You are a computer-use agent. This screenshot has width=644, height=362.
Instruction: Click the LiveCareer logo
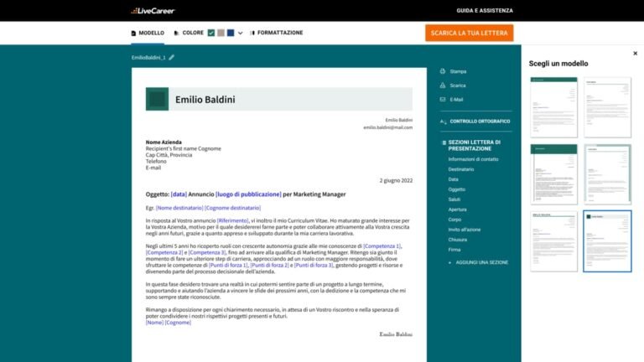click(x=153, y=11)
